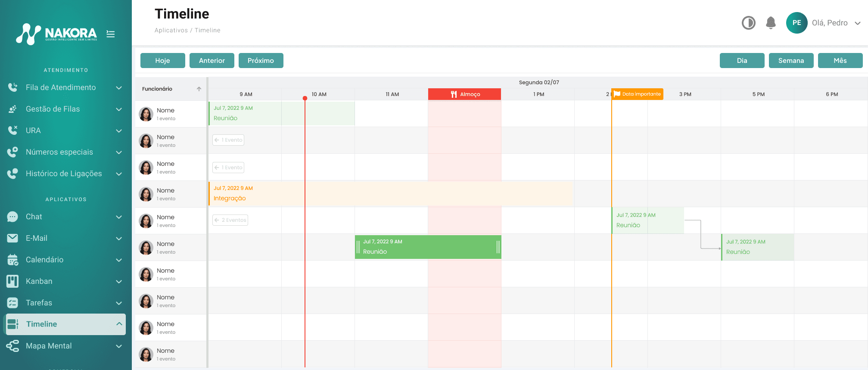
Task: Expand URA menu chevron
Action: point(119,131)
